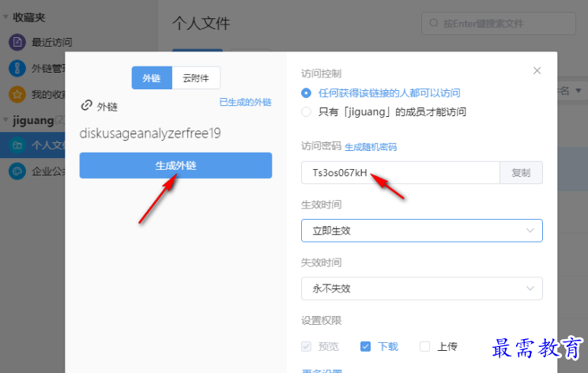This screenshot has height=373, width=588.
Task: Select 任何获得该链接的人都可以访问 radio
Action: pos(306,93)
